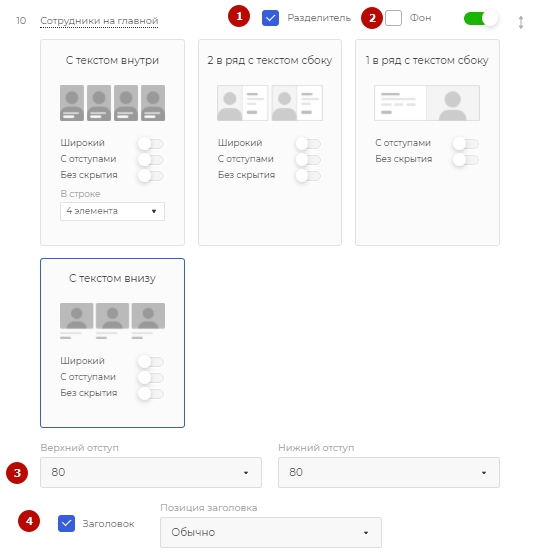Enable the Фон checkbox
This screenshot has height=560, width=536.
[x=394, y=18]
